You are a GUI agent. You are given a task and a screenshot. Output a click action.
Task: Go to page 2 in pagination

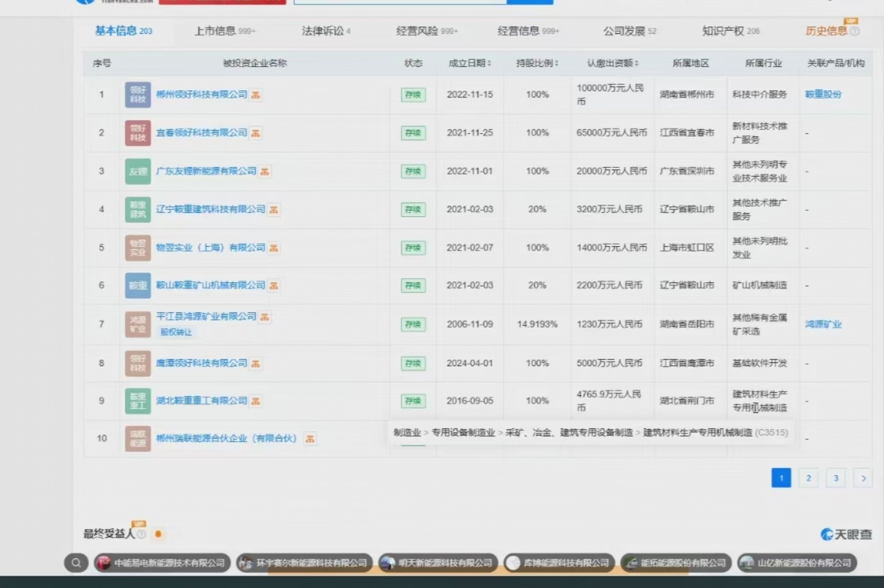click(808, 478)
